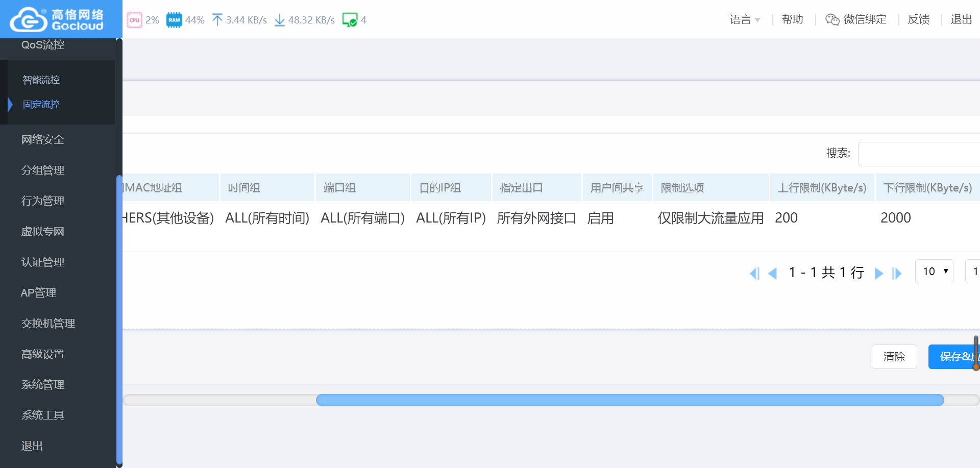Viewport: 980px width, 468px height.
Task: Jump to the last page arrow
Action: pyautogui.click(x=897, y=273)
